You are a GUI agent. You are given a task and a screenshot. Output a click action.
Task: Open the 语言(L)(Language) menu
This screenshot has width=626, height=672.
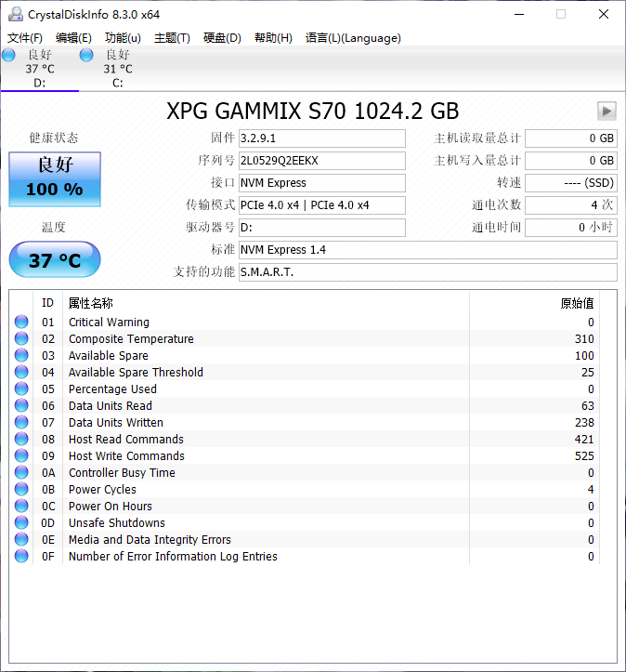[353, 38]
